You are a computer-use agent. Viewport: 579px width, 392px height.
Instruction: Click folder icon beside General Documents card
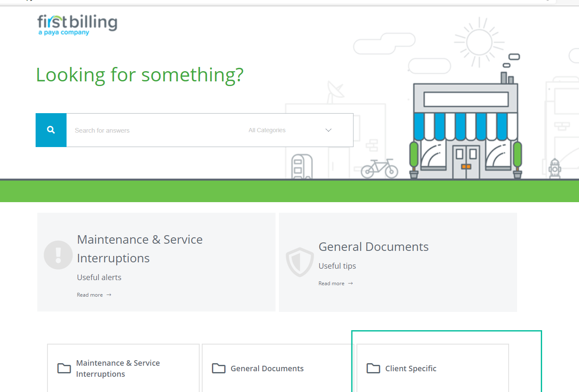pyautogui.click(x=219, y=368)
